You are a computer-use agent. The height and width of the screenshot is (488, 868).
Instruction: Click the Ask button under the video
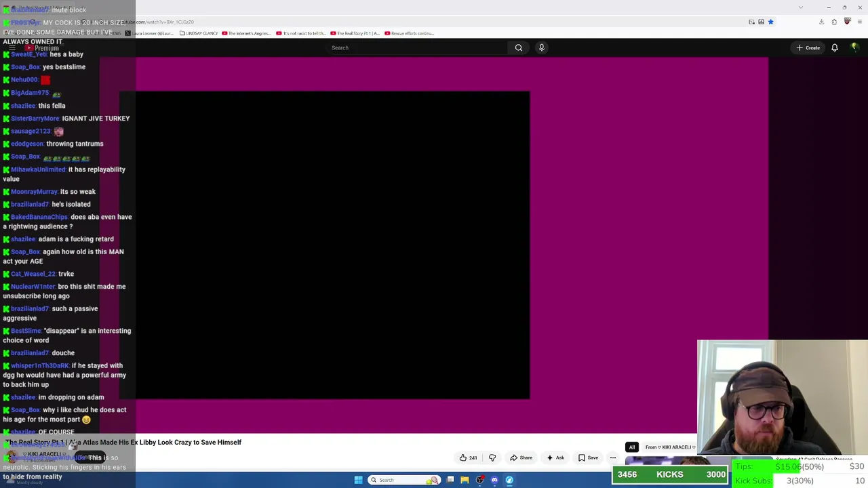pos(555,457)
